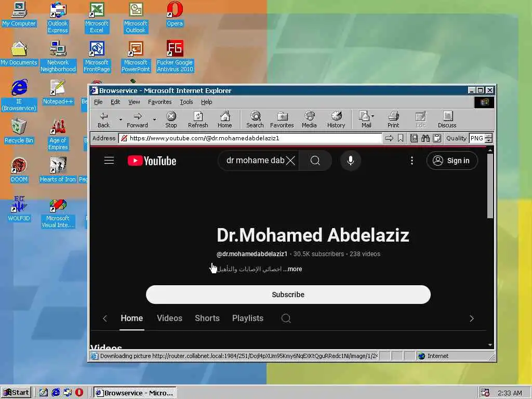
Task: Click the bookmark ribbon icon beside address bar
Action: click(401, 138)
